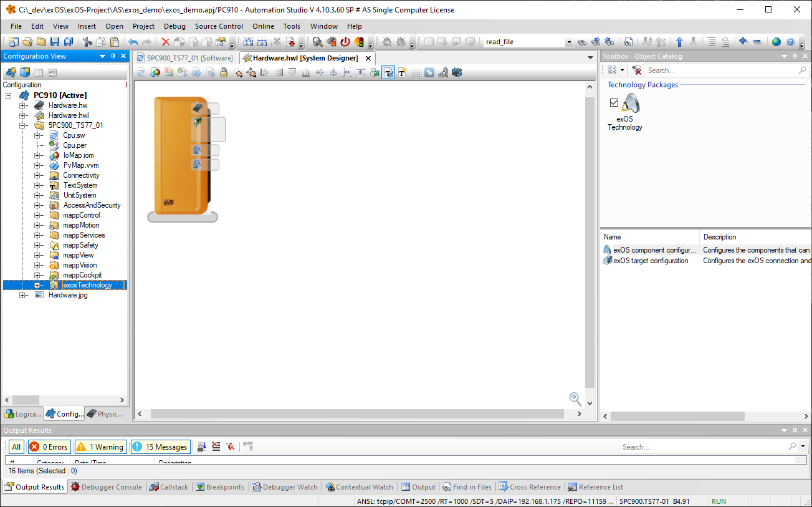This screenshot has height=507, width=812.
Task: Open the Find in Files tab
Action: 467,487
